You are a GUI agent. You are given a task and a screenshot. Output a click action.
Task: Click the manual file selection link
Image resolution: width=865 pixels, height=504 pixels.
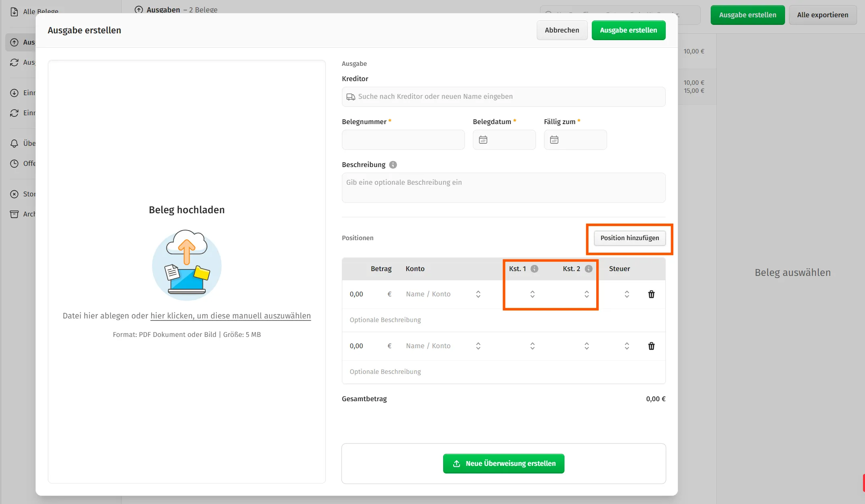230,316
